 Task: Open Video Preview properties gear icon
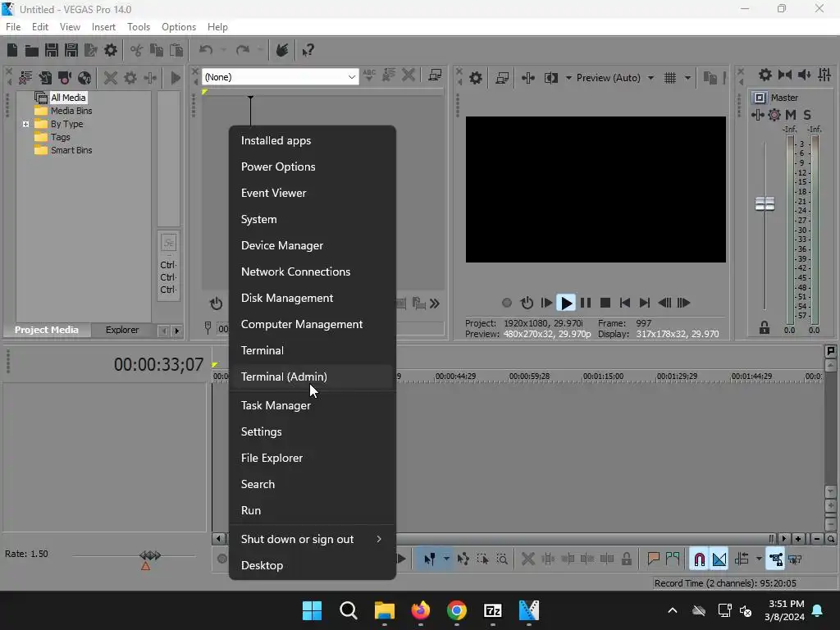tap(476, 78)
